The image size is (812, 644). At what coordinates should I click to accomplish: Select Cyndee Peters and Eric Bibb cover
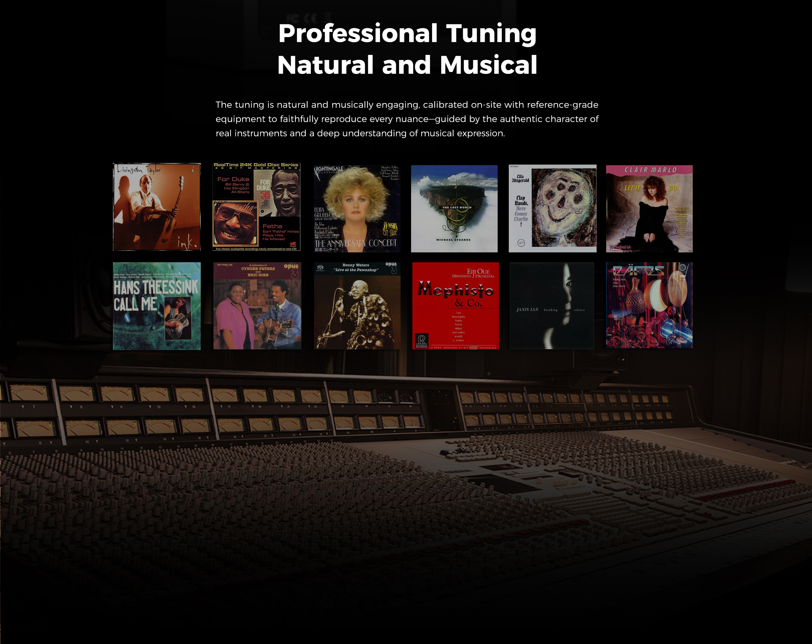[257, 306]
